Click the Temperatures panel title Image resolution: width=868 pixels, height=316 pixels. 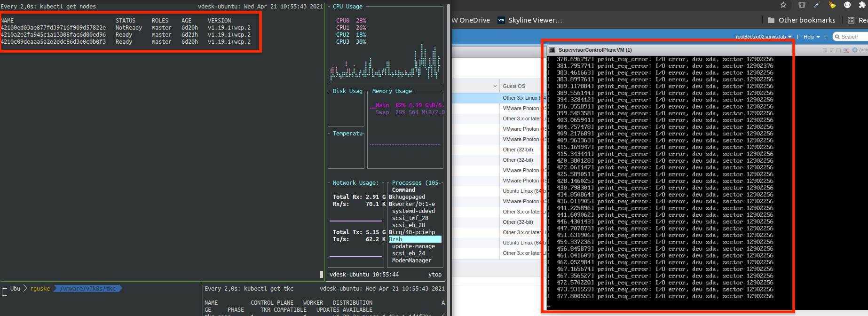[x=347, y=134]
